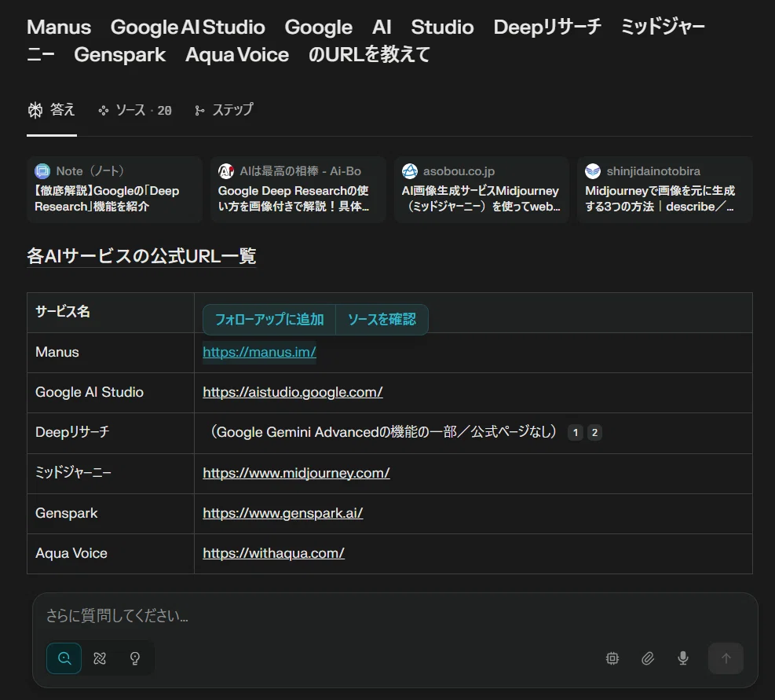Image resolution: width=775 pixels, height=700 pixels.
Task: Click the 答え tab logo icon
Action: click(35, 110)
